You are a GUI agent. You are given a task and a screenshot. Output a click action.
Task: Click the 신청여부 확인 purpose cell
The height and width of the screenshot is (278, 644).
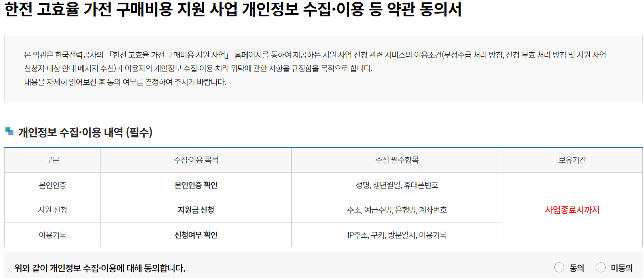click(x=196, y=235)
